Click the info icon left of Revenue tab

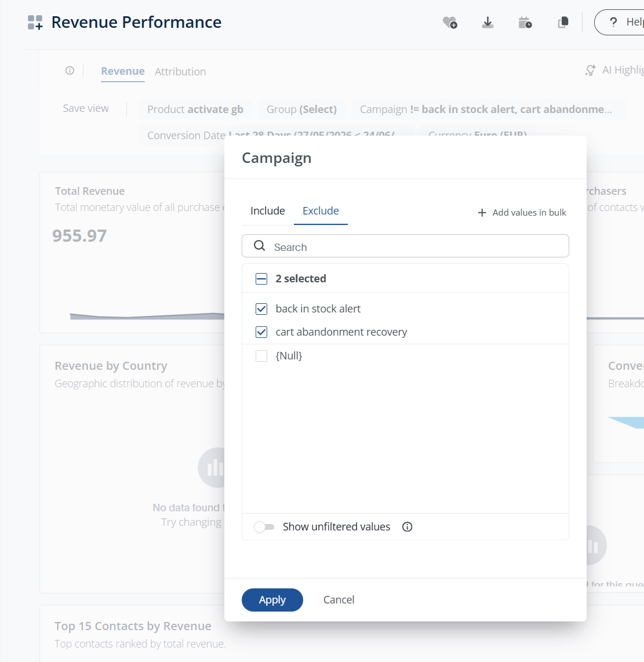(70, 71)
